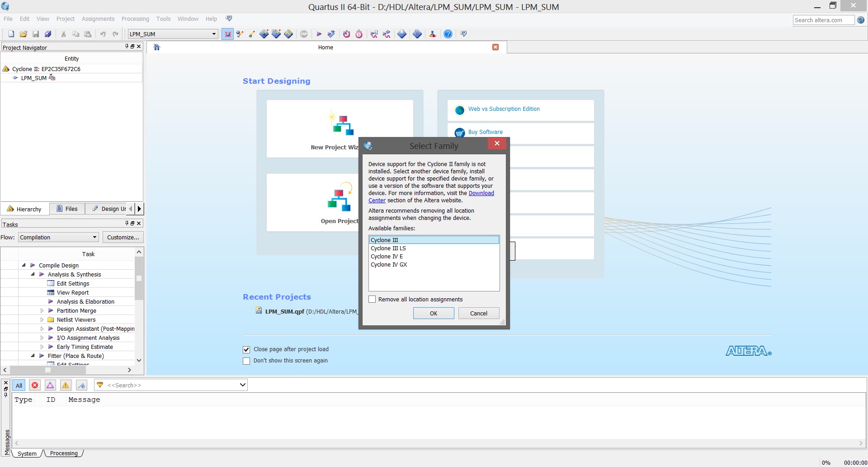
Task: Collapse the Analysis & Synthesis task
Action: (33, 274)
